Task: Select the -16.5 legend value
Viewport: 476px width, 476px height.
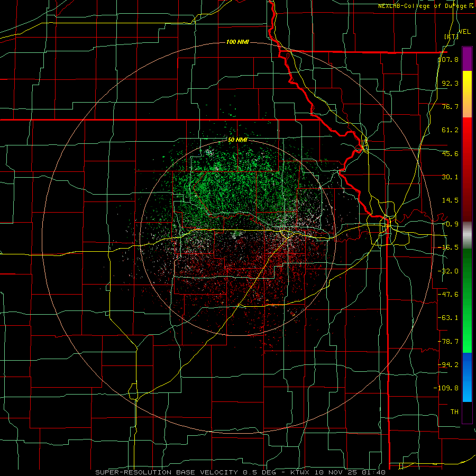Action: tap(448, 248)
